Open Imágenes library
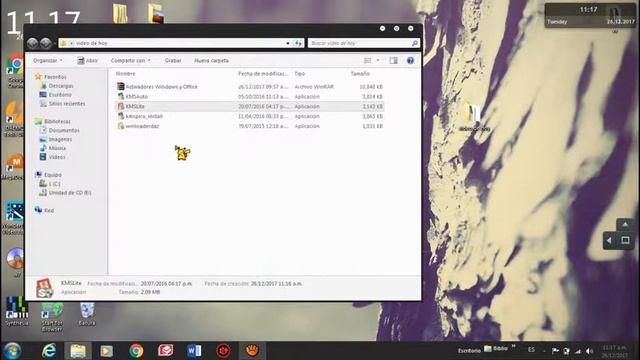This screenshot has width=640, height=360. pos(56,139)
